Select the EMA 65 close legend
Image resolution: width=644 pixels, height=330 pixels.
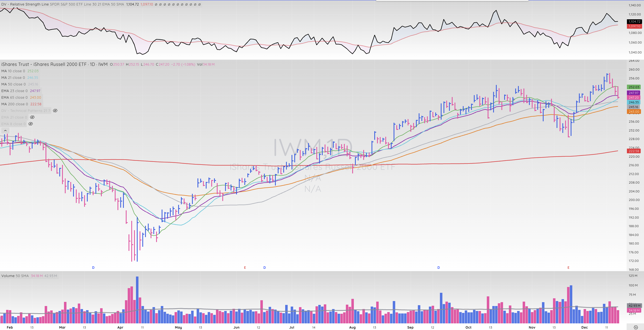(14, 97)
